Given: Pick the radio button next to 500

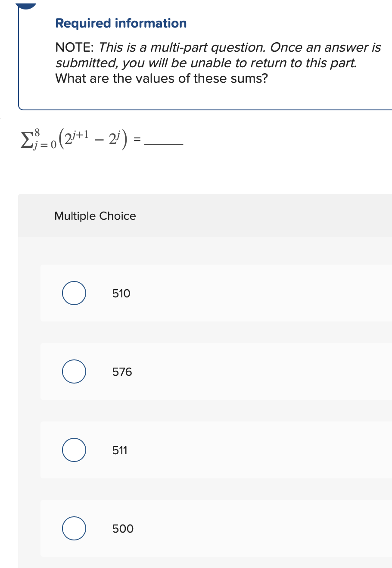Looking at the screenshot, I should (x=74, y=528).
